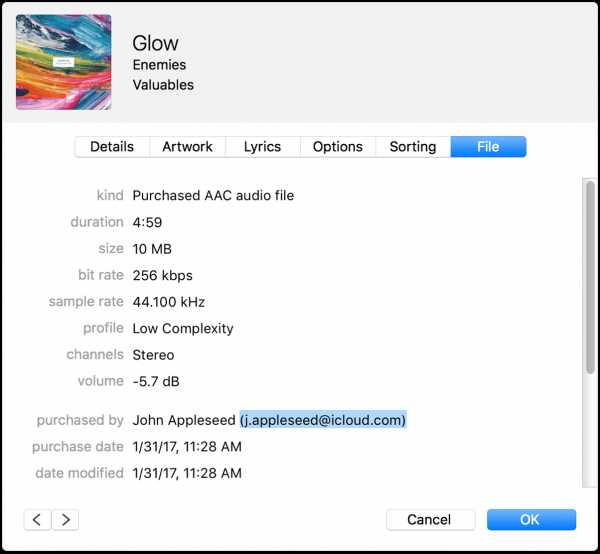Click the purchase date value
The image size is (600, 554).
pos(187,447)
